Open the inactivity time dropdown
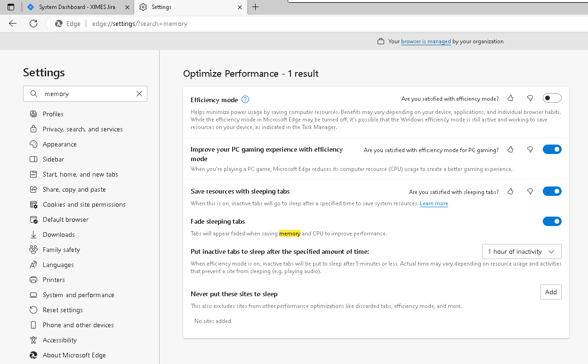 click(x=522, y=251)
